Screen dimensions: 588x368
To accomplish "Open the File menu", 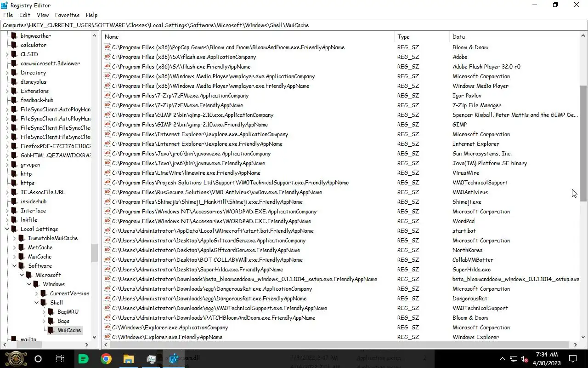I will click(x=8, y=15).
